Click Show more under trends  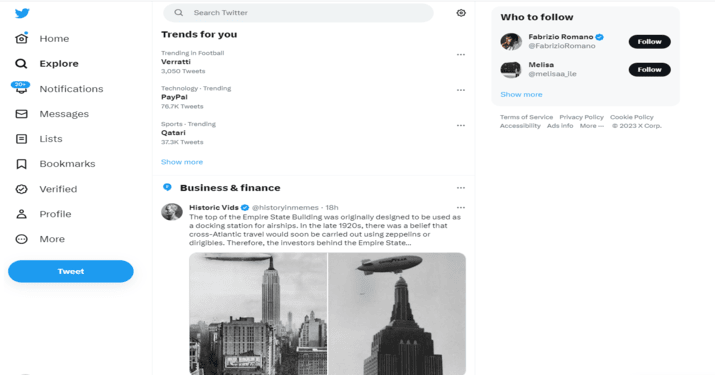pyautogui.click(x=182, y=162)
